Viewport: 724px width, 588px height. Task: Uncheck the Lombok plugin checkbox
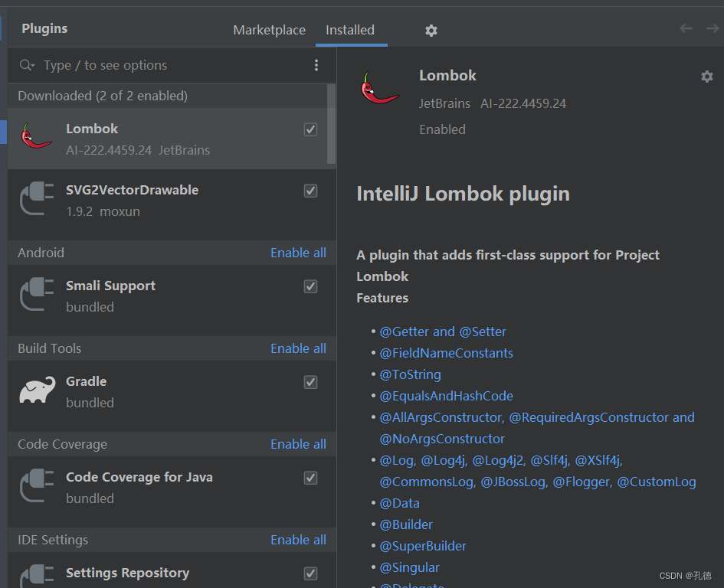click(311, 129)
